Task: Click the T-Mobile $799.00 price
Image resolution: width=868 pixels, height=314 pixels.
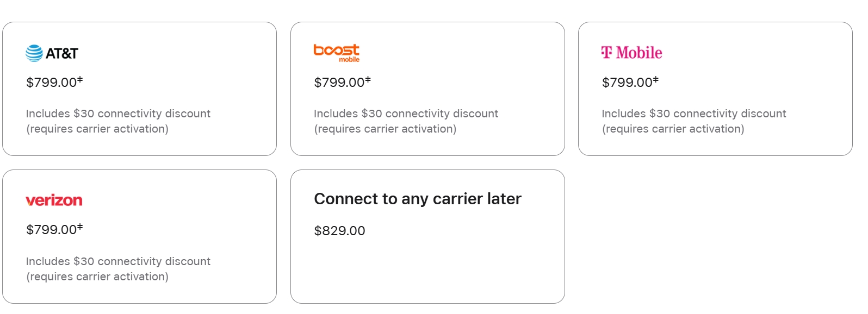Action: (627, 83)
